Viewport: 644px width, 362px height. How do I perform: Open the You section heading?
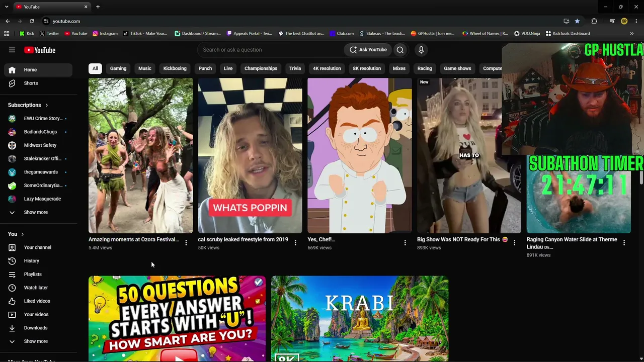tap(16, 234)
